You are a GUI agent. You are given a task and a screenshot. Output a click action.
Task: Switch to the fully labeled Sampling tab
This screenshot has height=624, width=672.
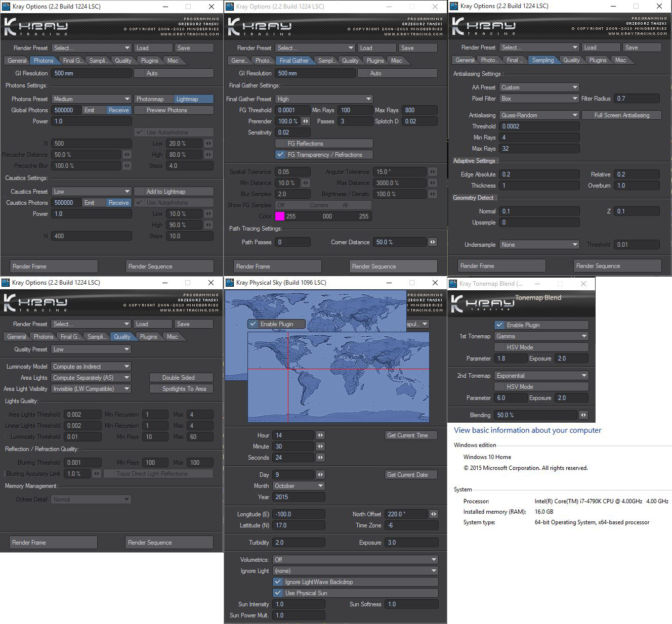point(542,60)
